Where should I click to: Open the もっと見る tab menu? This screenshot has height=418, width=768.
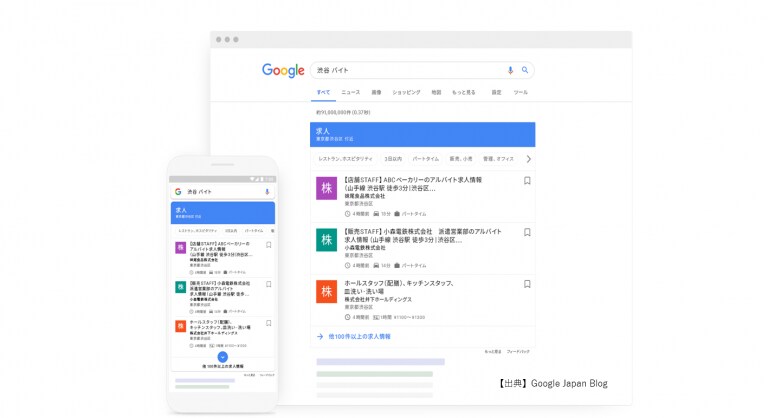point(463,92)
